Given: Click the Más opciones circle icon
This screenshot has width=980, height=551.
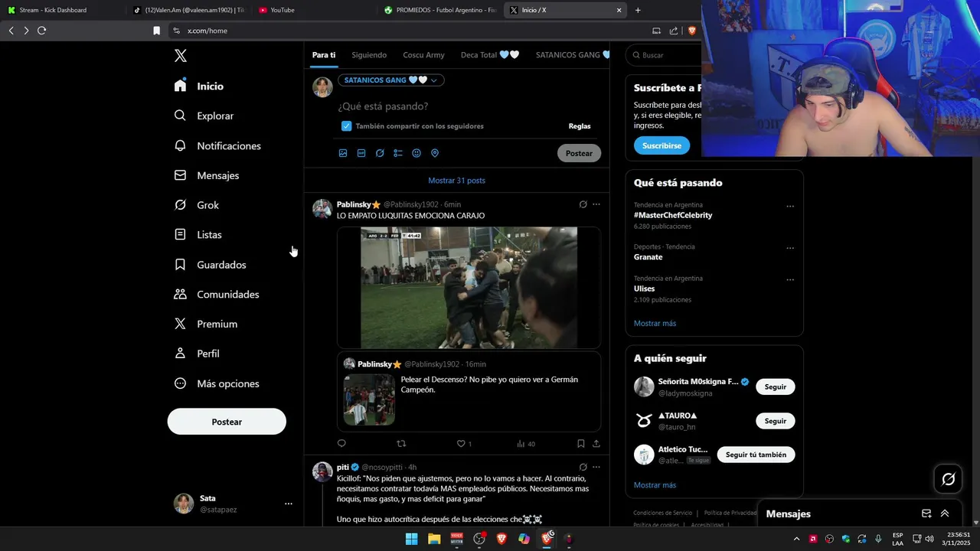Looking at the screenshot, I should click(180, 383).
